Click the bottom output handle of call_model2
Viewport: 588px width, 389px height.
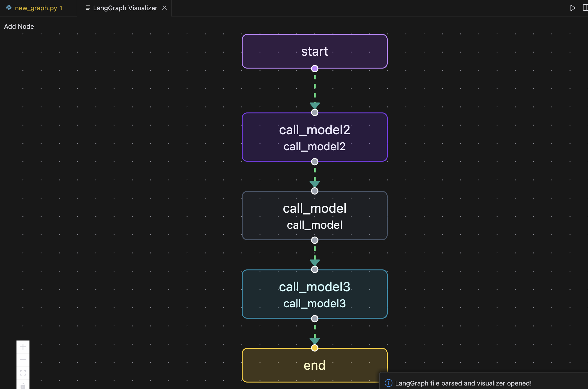(315, 162)
